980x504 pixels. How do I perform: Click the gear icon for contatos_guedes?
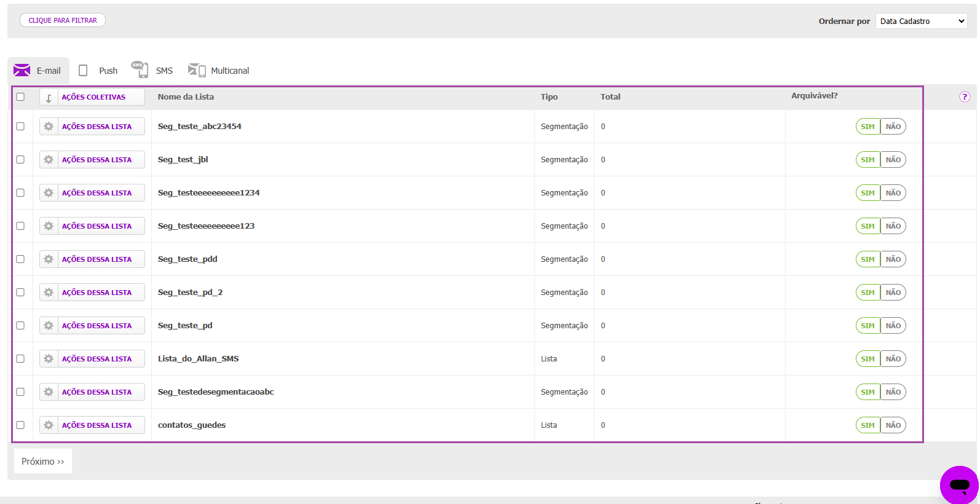coord(49,425)
